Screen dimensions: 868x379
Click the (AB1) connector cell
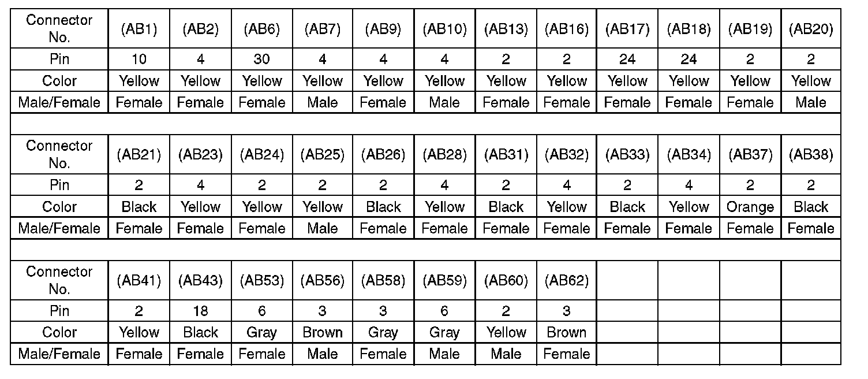[x=139, y=29]
